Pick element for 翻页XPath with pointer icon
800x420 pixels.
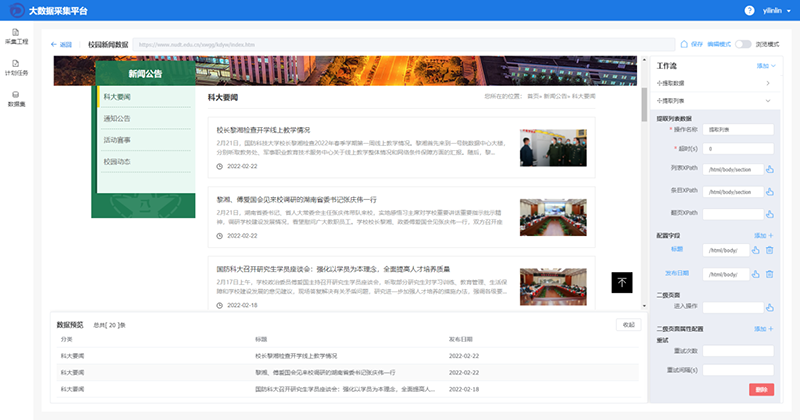(770, 214)
